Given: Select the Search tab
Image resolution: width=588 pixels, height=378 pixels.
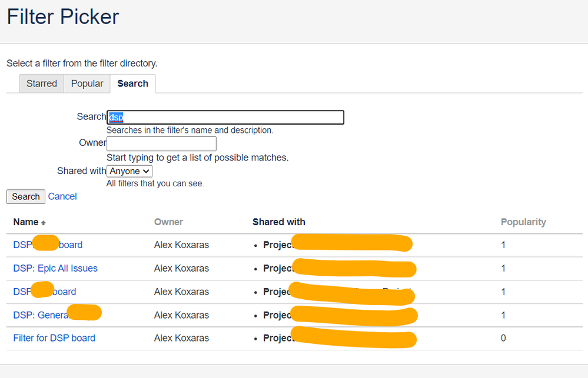Looking at the screenshot, I should (132, 83).
